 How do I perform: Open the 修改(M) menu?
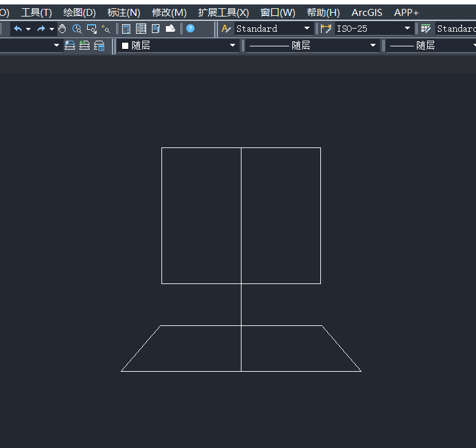169,13
